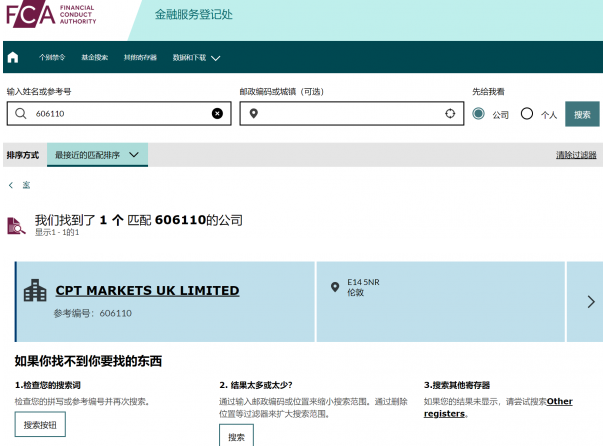Open result details with right chevron arrow
603x446 pixels.
coord(590,301)
